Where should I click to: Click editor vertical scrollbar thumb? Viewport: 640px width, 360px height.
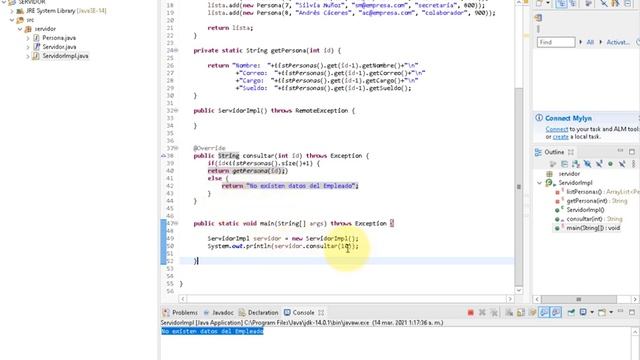coord(519,187)
